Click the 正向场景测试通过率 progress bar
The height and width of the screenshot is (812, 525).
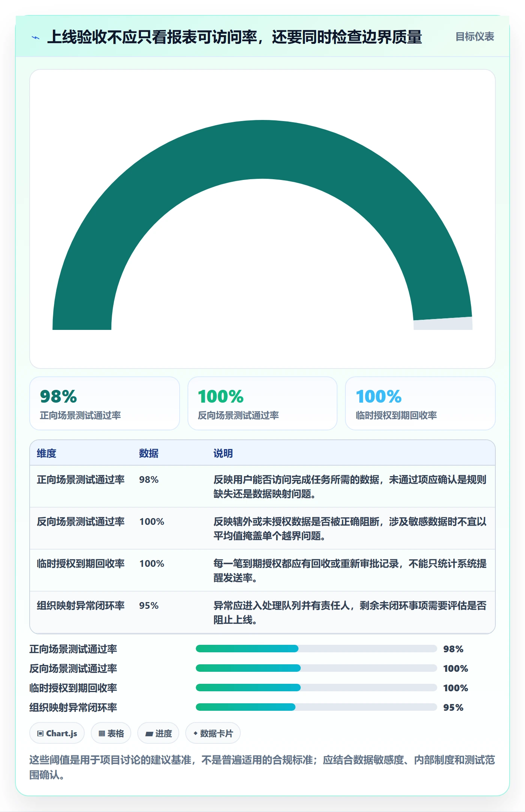(x=316, y=649)
